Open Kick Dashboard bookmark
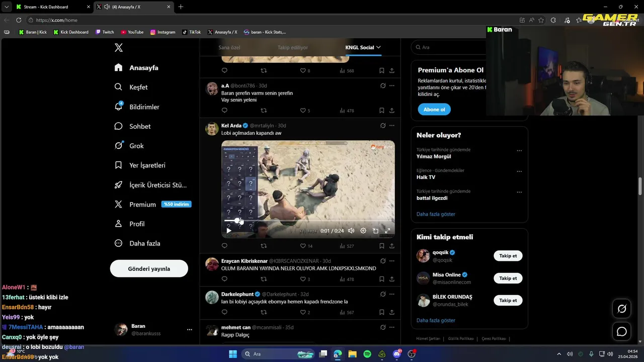The width and height of the screenshot is (644, 362). click(71, 32)
